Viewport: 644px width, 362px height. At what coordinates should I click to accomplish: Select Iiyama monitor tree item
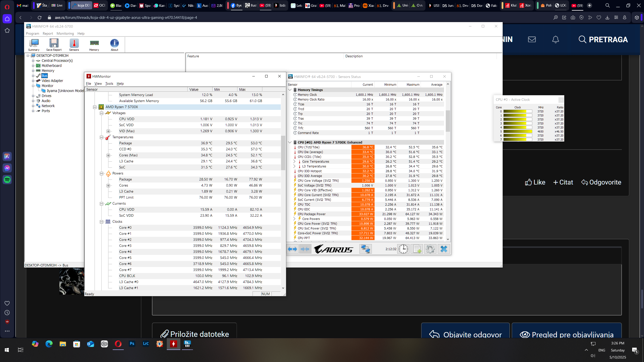pos(65,91)
